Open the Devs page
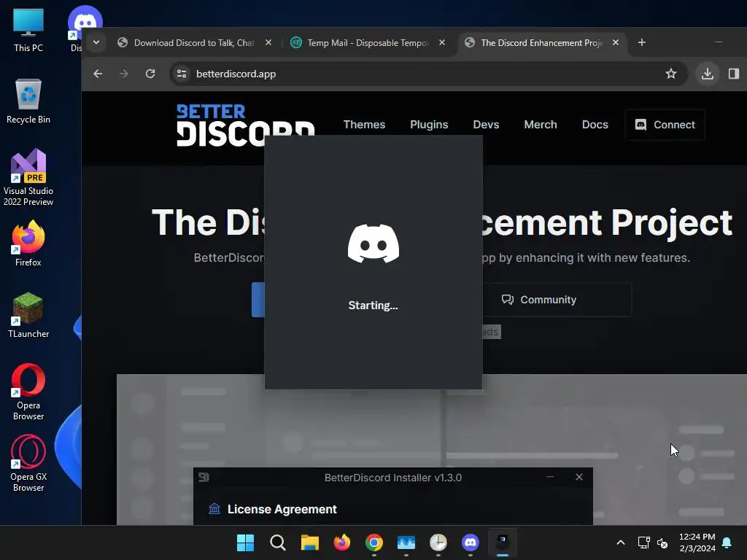This screenshot has width=747, height=560. [486, 125]
